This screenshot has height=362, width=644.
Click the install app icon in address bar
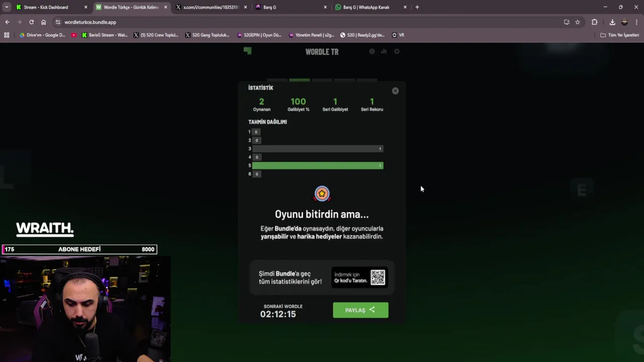pyautogui.click(x=567, y=22)
